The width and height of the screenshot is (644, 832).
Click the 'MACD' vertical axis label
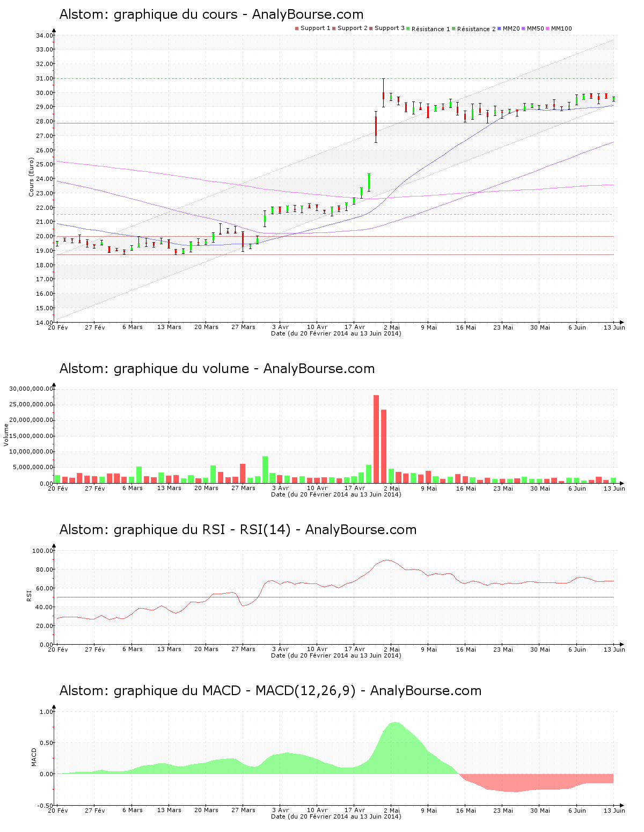[34, 757]
